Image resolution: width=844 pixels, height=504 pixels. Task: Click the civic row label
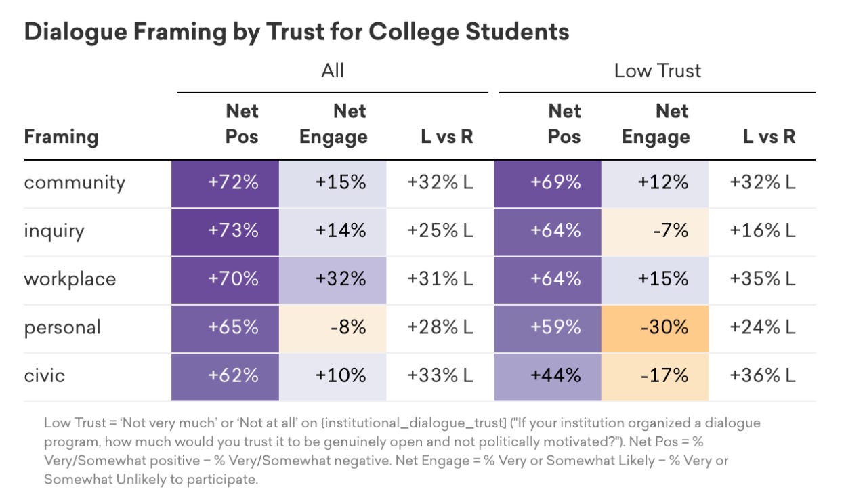45,375
